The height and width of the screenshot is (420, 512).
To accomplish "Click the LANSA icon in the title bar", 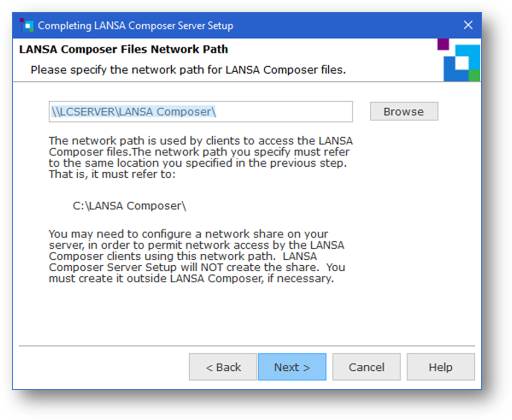I will click(x=25, y=25).
